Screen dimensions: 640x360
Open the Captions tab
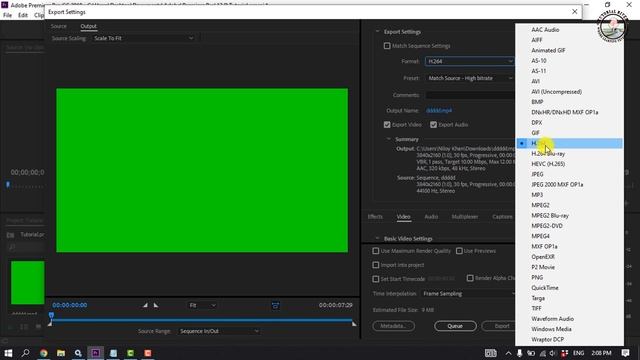click(x=502, y=217)
